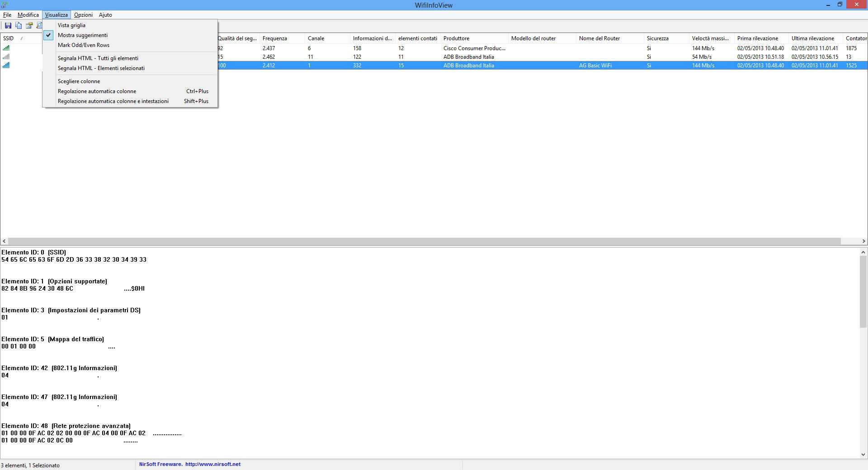Viewport: 868px width, 470px height.
Task: Click the details pane vertical scrollbar thumb
Action: pyautogui.click(x=863, y=291)
